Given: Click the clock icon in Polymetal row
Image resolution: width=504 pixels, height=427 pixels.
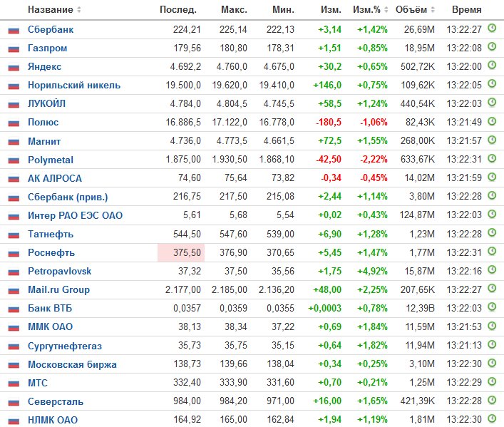Looking at the screenshot, I should [492, 158].
